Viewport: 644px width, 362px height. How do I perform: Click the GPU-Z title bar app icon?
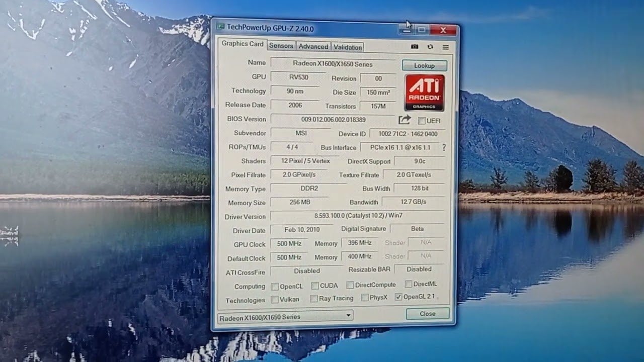pyautogui.click(x=220, y=27)
